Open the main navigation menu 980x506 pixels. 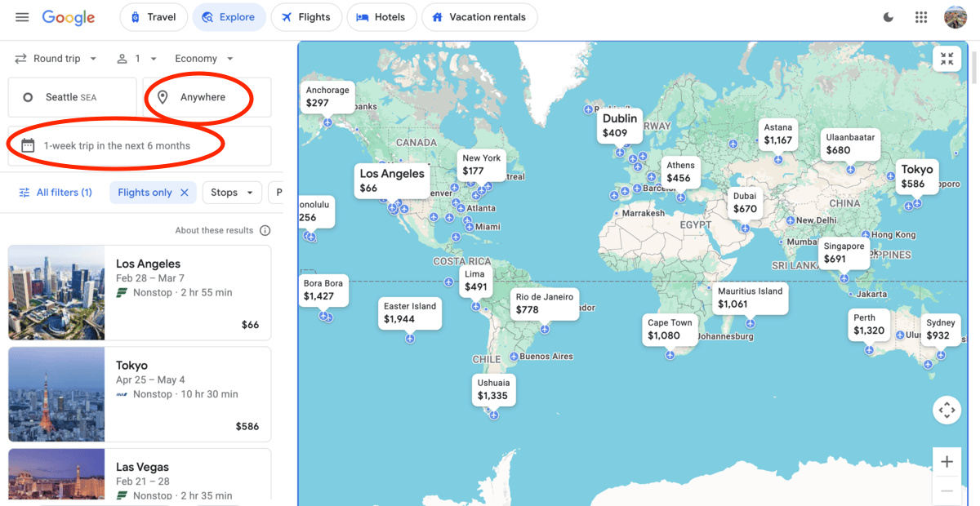click(21, 17)
